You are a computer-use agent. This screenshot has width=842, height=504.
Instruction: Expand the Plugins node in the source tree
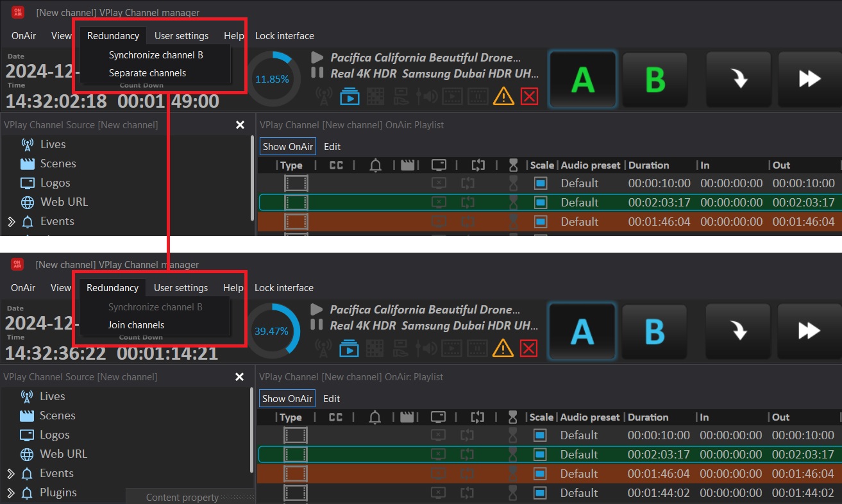click(11, 493)
